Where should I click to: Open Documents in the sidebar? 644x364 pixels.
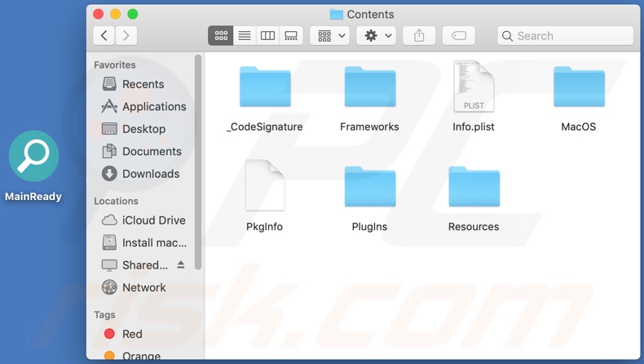(140, 151)
